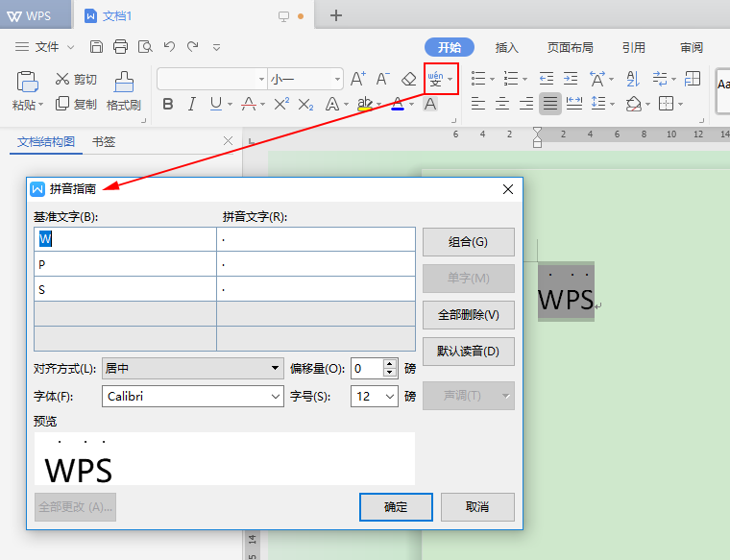730x560 pixels.
Task: Increase paragraph indent
Action: coord(571,78)
